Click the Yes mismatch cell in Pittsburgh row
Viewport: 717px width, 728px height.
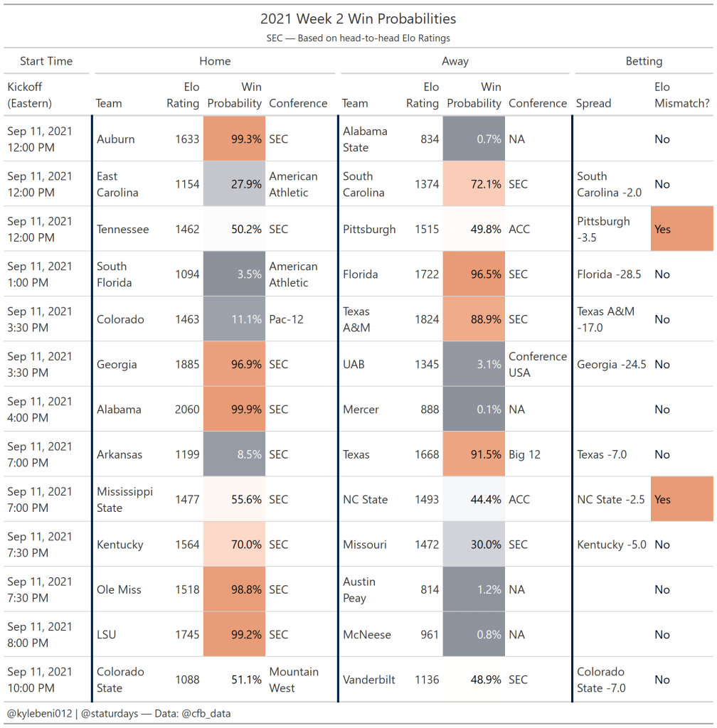pos(681,230)
